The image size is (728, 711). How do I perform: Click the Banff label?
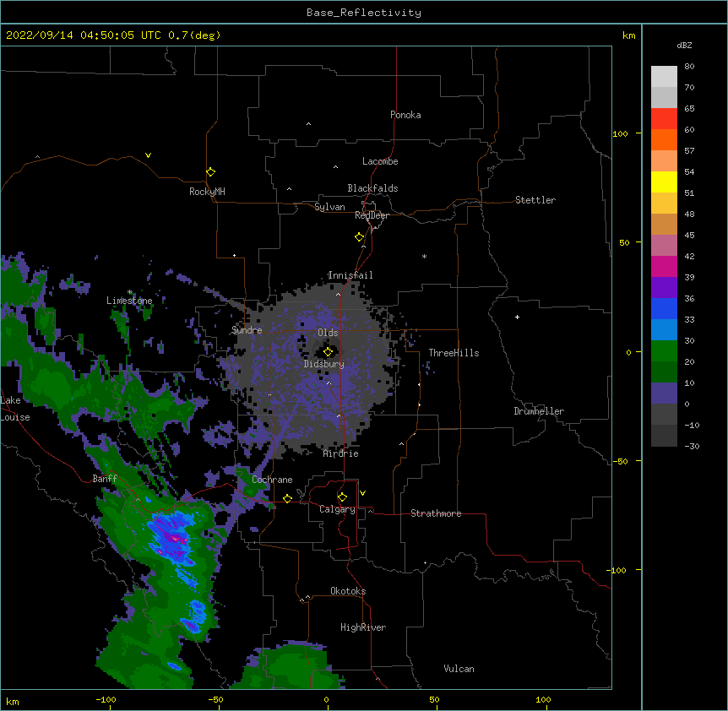pos(105,479)
